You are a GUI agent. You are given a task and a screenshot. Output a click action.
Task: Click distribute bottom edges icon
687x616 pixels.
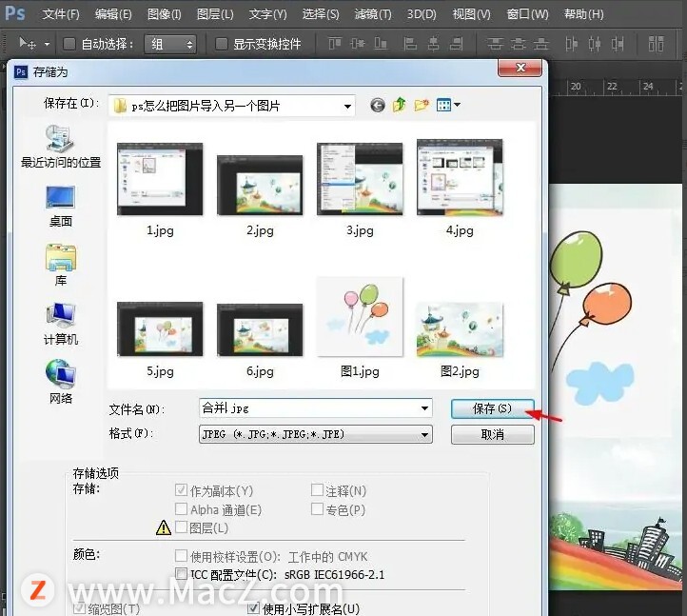click(x=541, y=44)
